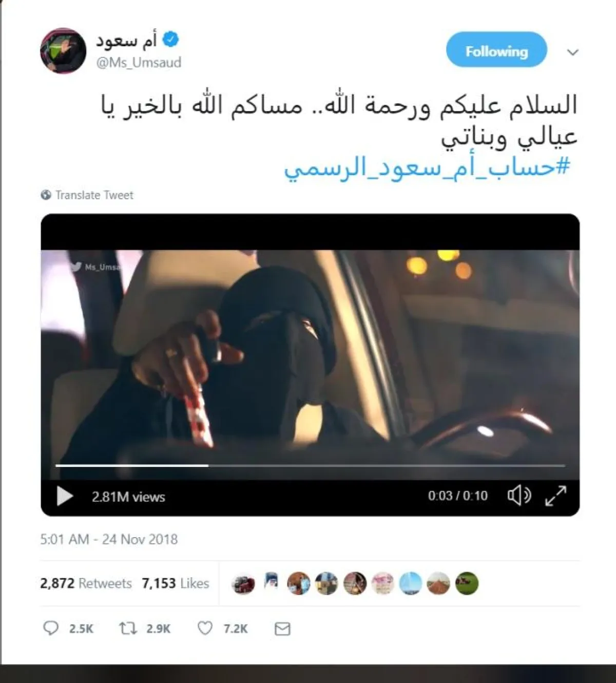Click Translate Tweet link

[94, 195]
